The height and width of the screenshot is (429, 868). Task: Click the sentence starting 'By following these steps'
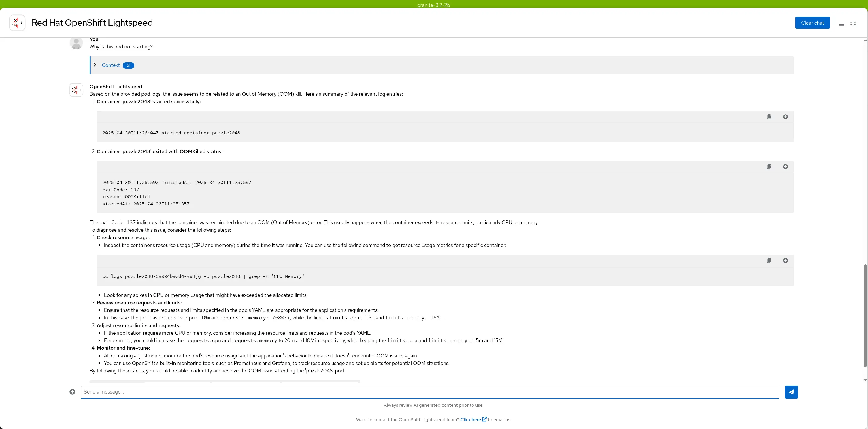[217, 371]
